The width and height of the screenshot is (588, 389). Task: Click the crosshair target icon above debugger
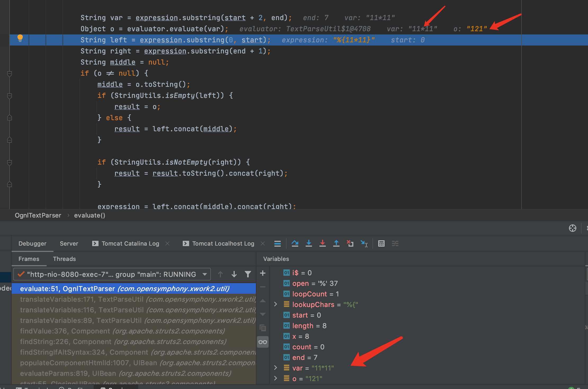pos(572,228)
